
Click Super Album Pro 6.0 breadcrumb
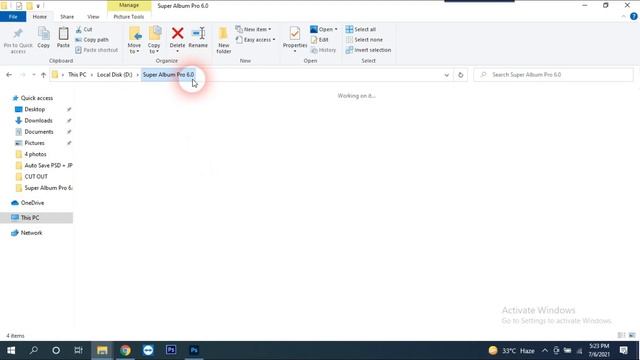point(168,75)
